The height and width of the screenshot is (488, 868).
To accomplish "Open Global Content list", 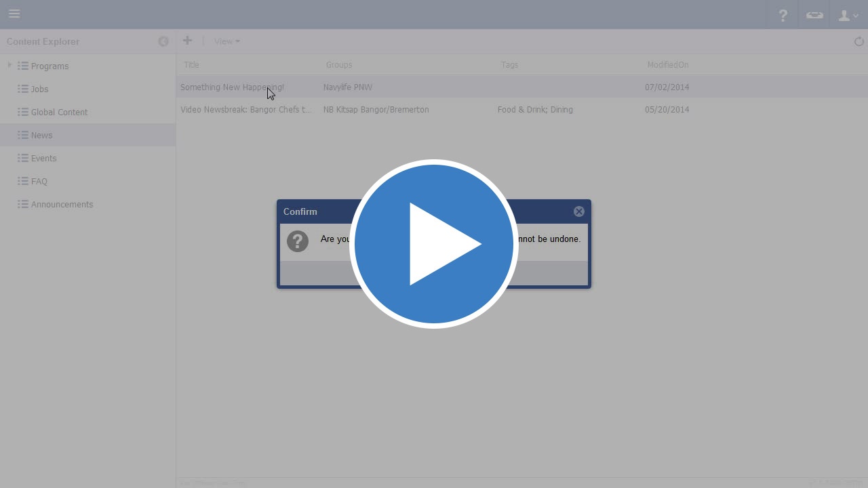I will tap(59, 112).
